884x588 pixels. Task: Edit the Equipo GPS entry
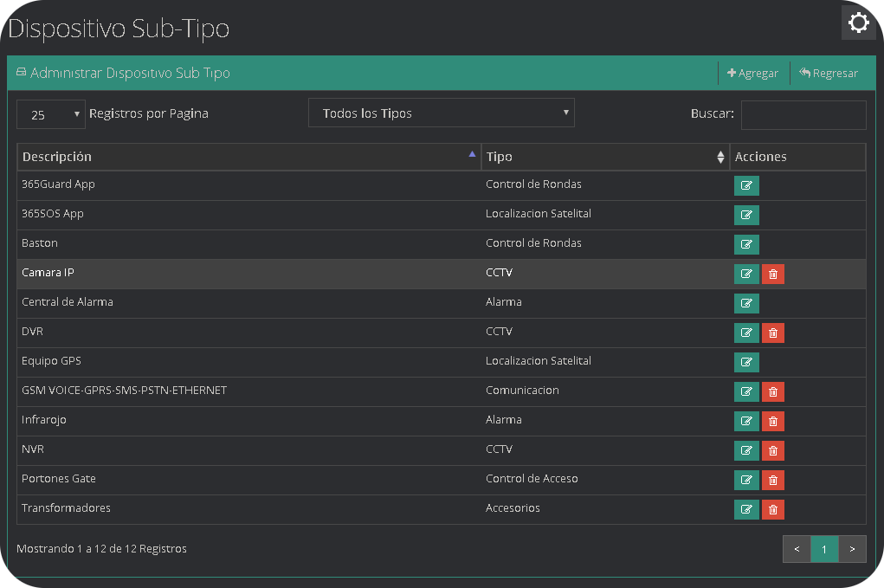click(x=746, y=362)
